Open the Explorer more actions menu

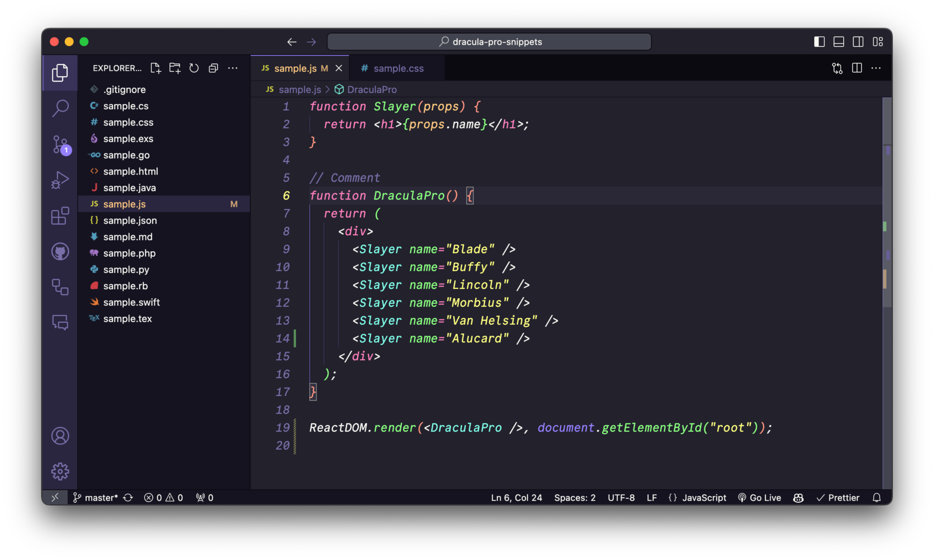[233, 68]
